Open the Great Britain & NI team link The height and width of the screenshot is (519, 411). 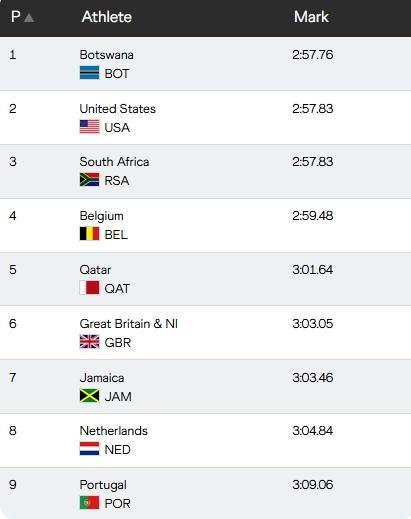tap(128, 324)
